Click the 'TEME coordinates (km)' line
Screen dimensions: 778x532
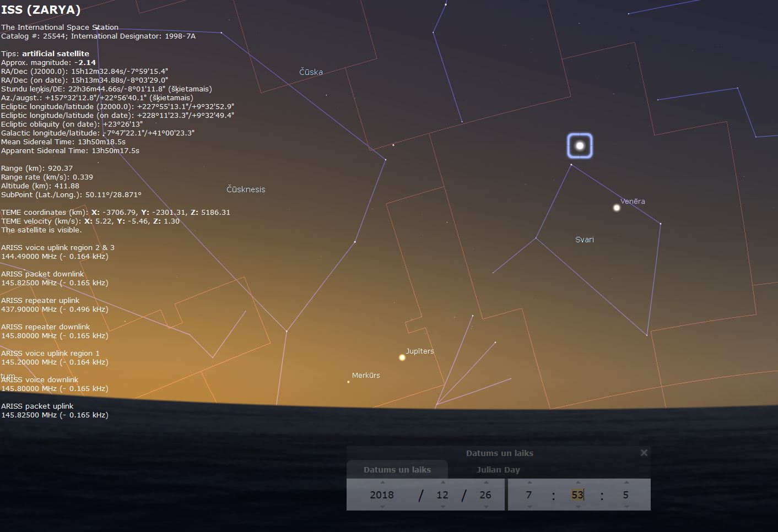pyautogui.click(x=116, y=212)
